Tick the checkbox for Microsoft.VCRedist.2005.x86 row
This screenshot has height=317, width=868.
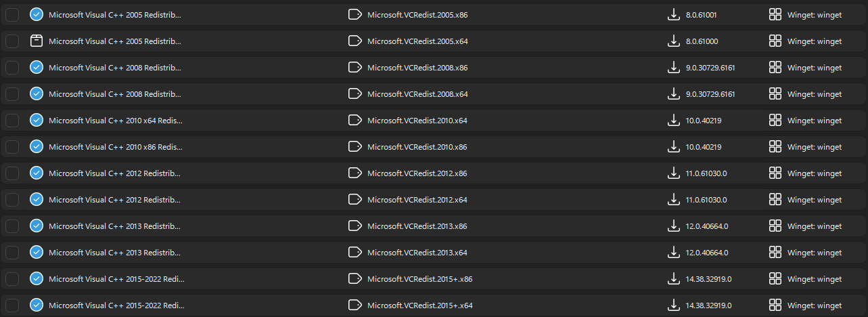click(12, 15)
